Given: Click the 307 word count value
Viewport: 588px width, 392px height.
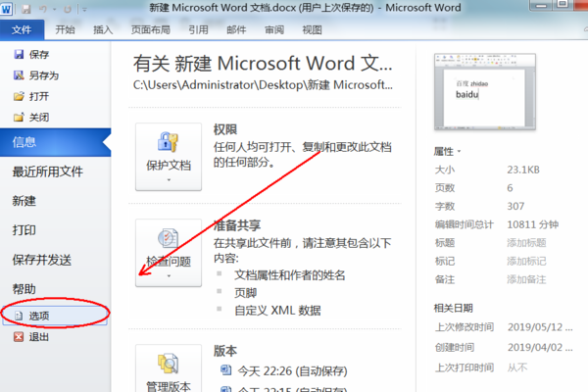Looking at the screenshot, I should point(515,207).
